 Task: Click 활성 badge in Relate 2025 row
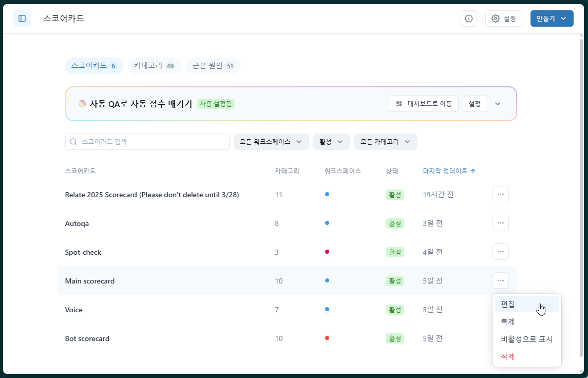pos(395,195)
